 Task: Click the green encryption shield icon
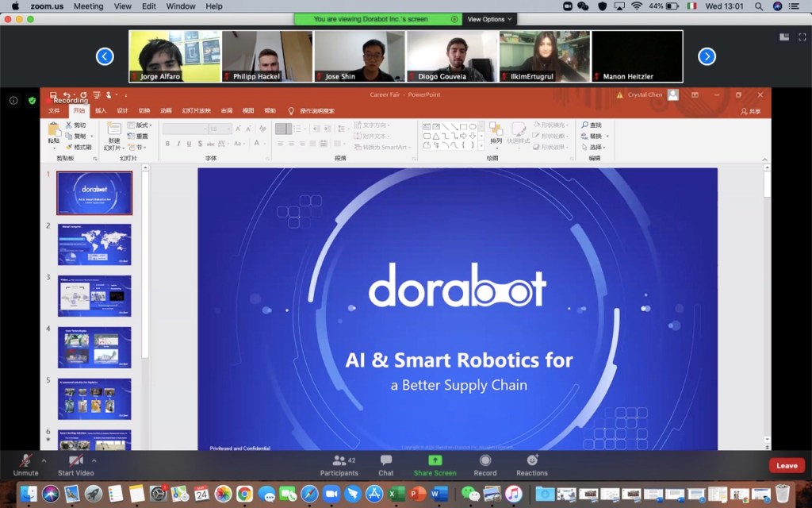point(32,101)
